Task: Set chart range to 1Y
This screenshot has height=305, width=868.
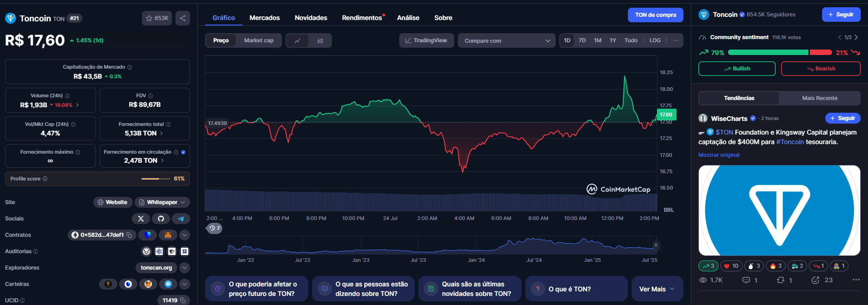Action: (613, 40)
